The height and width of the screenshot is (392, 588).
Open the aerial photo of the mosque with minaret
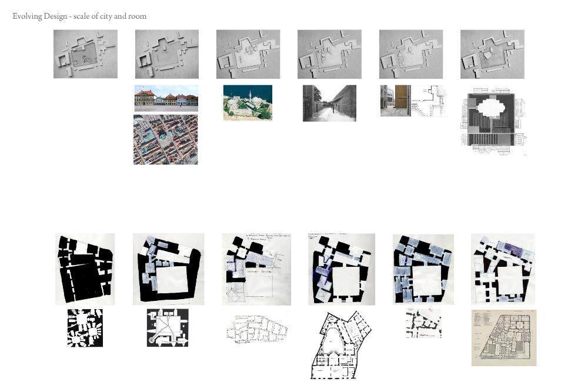click(248, 103)
